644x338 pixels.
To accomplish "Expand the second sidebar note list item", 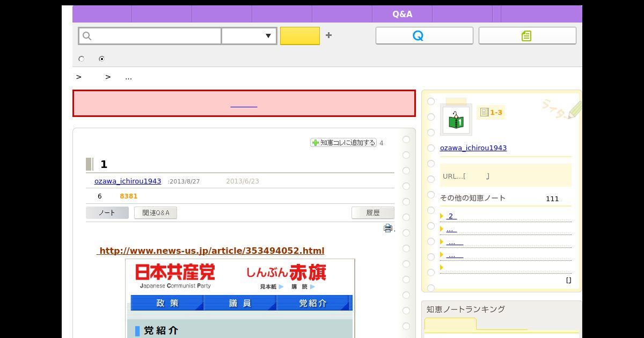I will [451, 229].
